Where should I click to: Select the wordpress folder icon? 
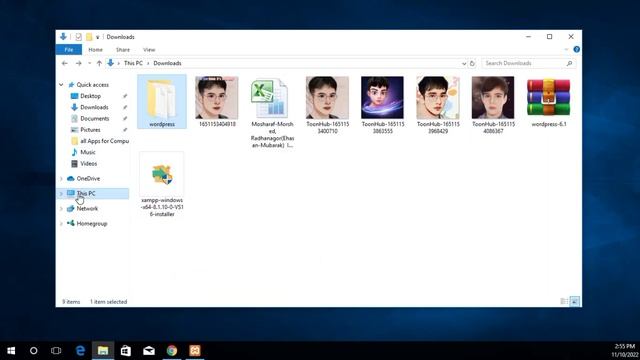[162, 102]
